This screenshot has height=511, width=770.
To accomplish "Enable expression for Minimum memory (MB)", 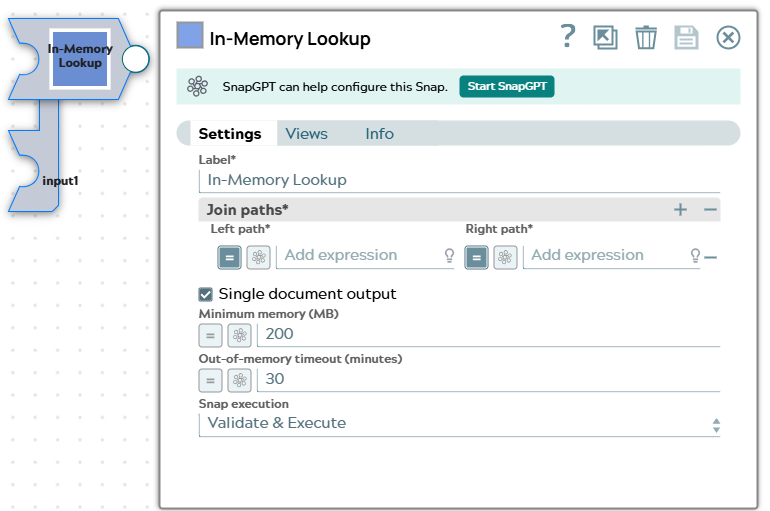I will click(x=210, y=336).
